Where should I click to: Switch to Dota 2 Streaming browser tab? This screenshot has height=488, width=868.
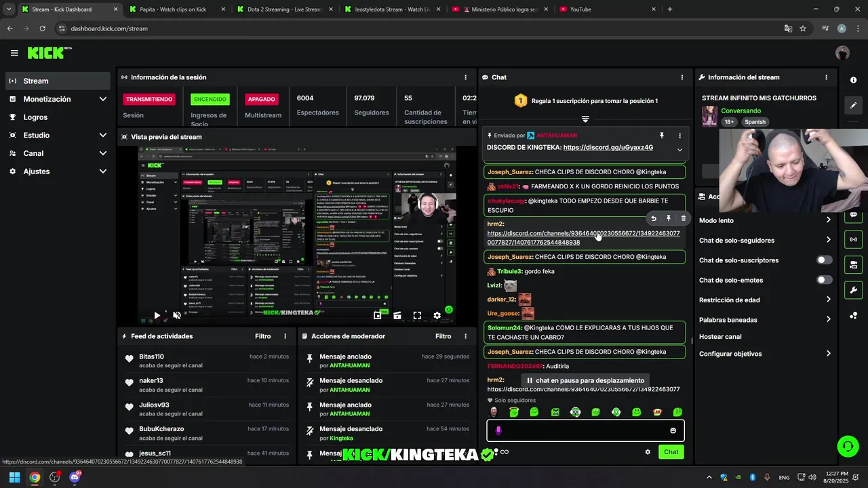pyautogui.click(x=283, y=9)
